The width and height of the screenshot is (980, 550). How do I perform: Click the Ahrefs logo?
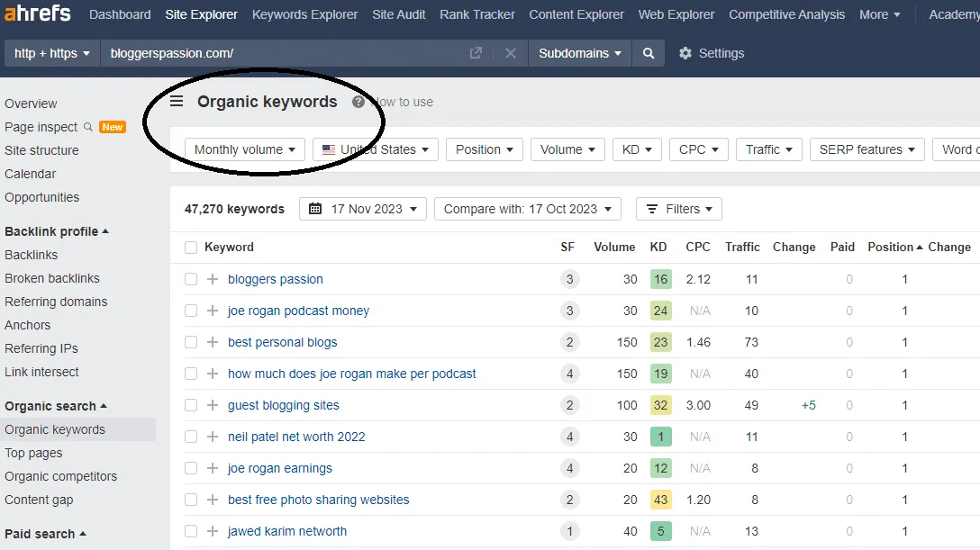pos(36,14)
